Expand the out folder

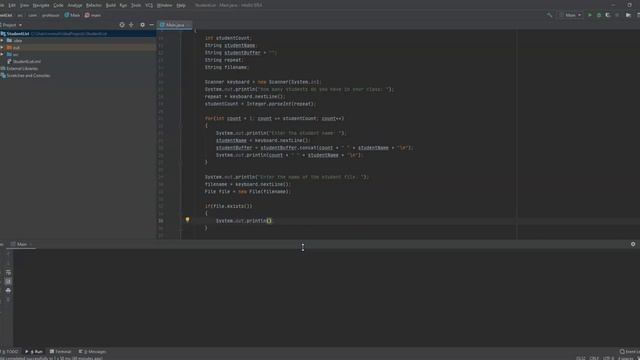2,48
